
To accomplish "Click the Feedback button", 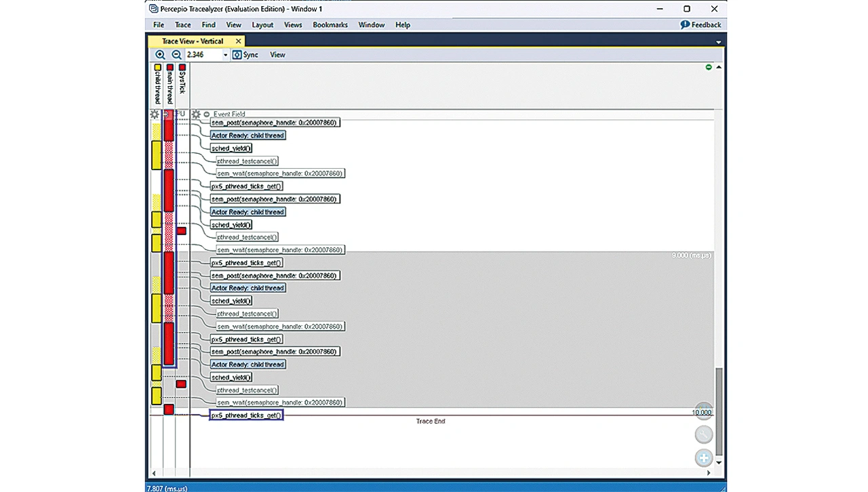I will pyautogui.click(x=701, y=25).
